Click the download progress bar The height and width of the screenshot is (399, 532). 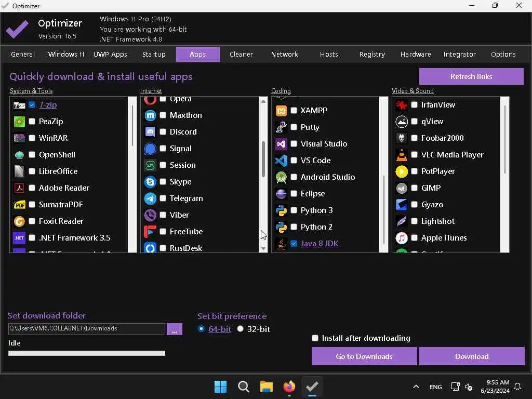(87, 353)
